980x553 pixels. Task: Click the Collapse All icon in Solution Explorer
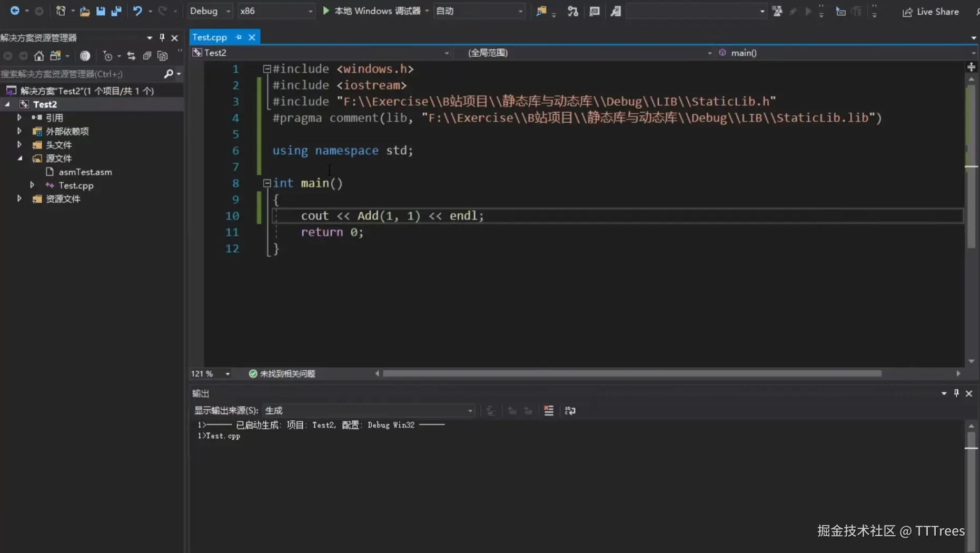tap(147, 56)
